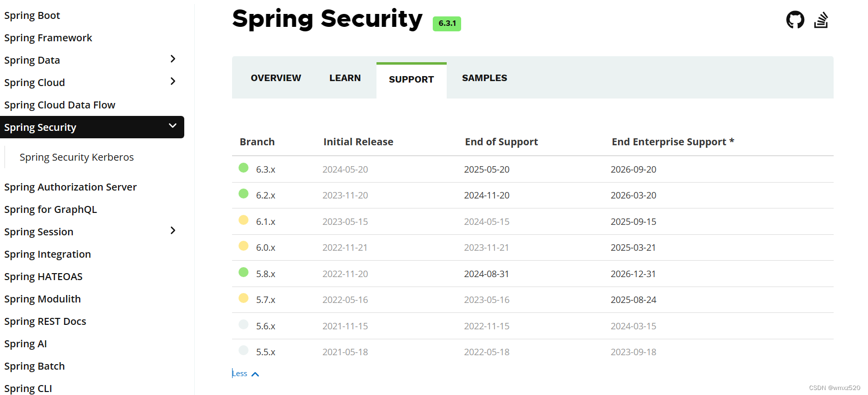This screenshot has width=868, height=395.
Task: Open the GitHub repository icon
Action: pos(795,19)
